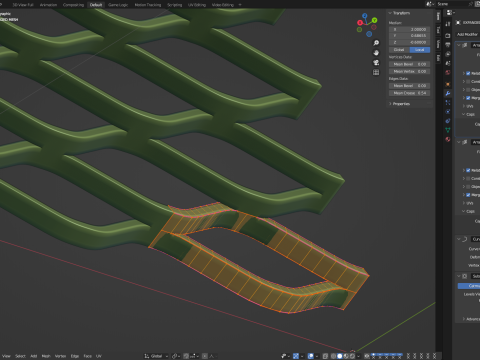480x360 pixels.
Task: Open the active Tool settings properties tab
Action: (448, 24)
